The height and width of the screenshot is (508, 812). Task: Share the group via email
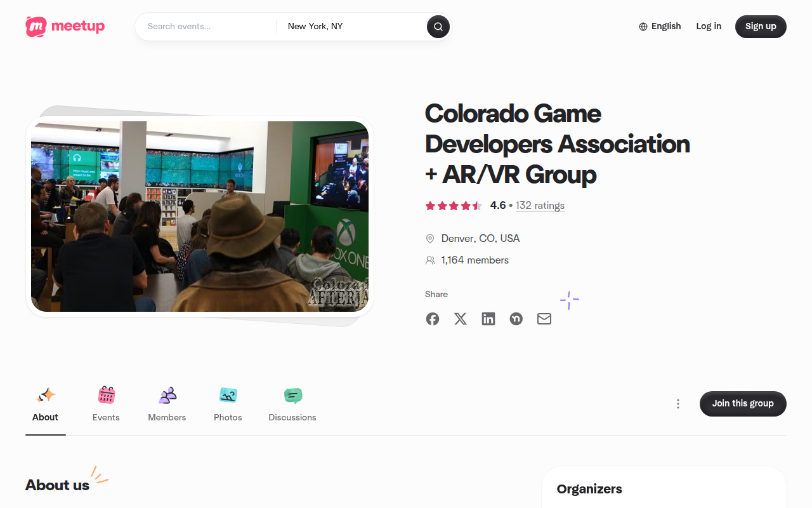[544, 319]
